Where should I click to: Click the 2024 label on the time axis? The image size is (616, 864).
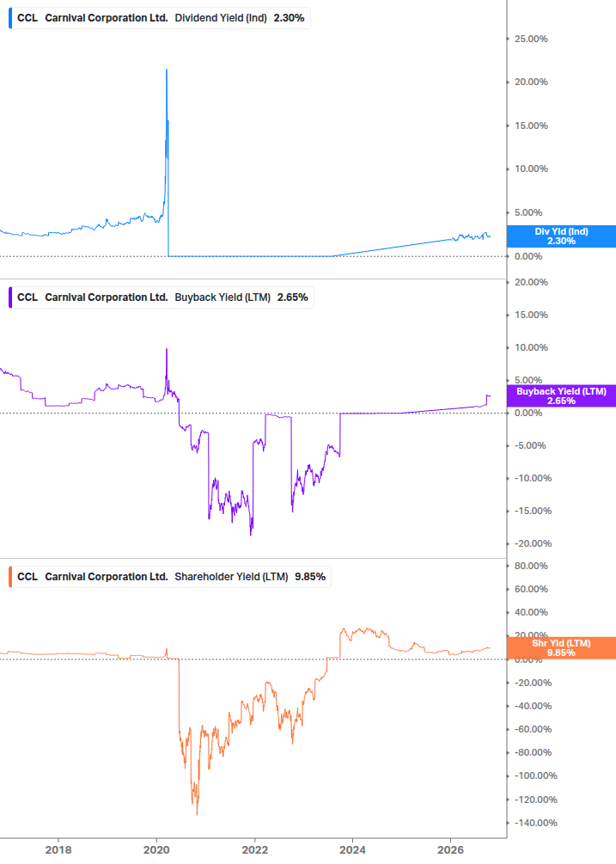352,850
